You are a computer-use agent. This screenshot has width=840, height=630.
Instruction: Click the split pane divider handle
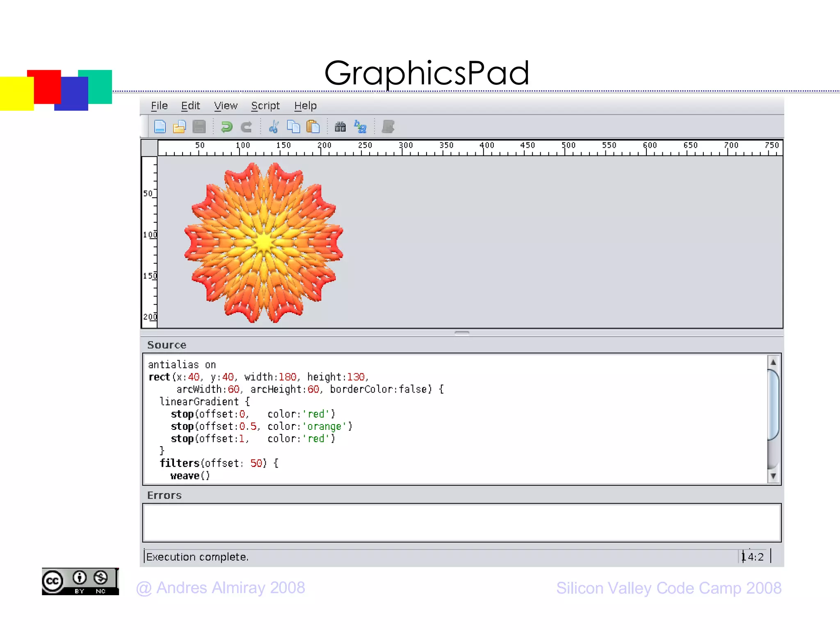pyautogui.click(x=462, y=333)
